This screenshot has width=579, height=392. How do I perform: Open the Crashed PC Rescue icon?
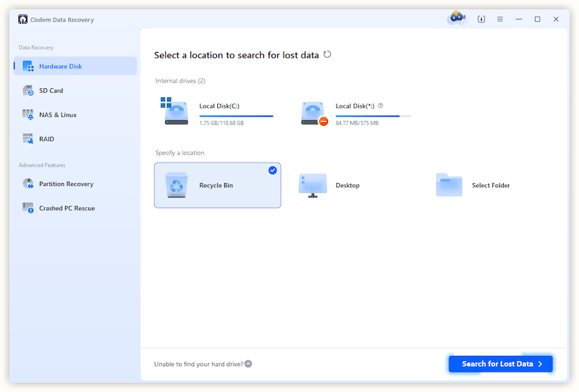(28, 208)
